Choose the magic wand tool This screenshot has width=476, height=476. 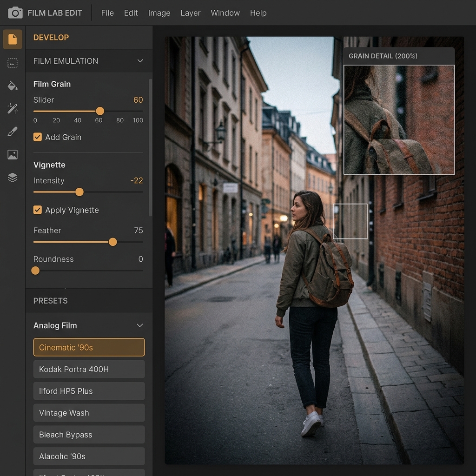tap(12, 108)
